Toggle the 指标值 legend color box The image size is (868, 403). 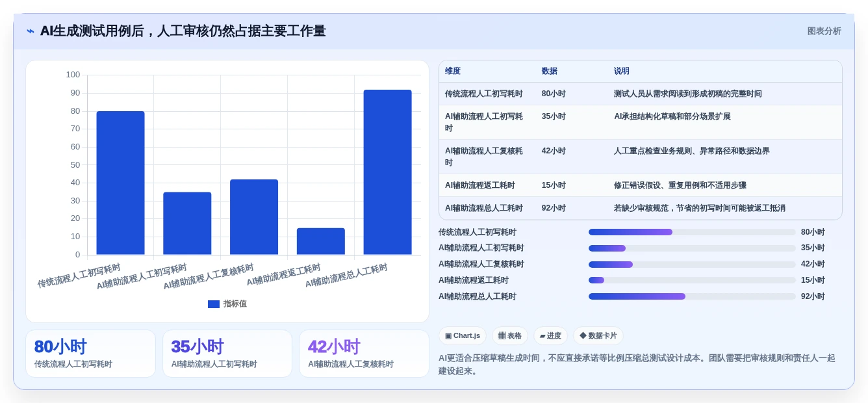click(x=214, y=304)
